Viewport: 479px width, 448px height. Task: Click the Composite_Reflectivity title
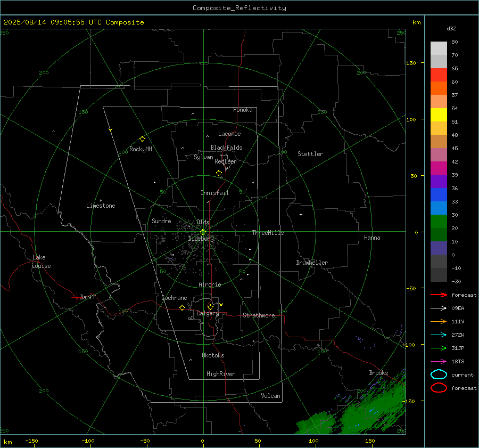240,8
